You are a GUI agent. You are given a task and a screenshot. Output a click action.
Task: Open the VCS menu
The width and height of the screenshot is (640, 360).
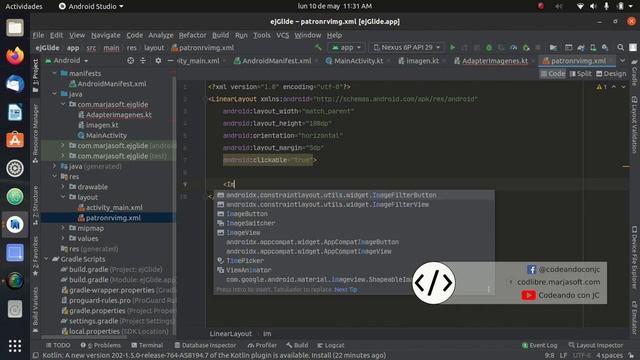(282, 35)
